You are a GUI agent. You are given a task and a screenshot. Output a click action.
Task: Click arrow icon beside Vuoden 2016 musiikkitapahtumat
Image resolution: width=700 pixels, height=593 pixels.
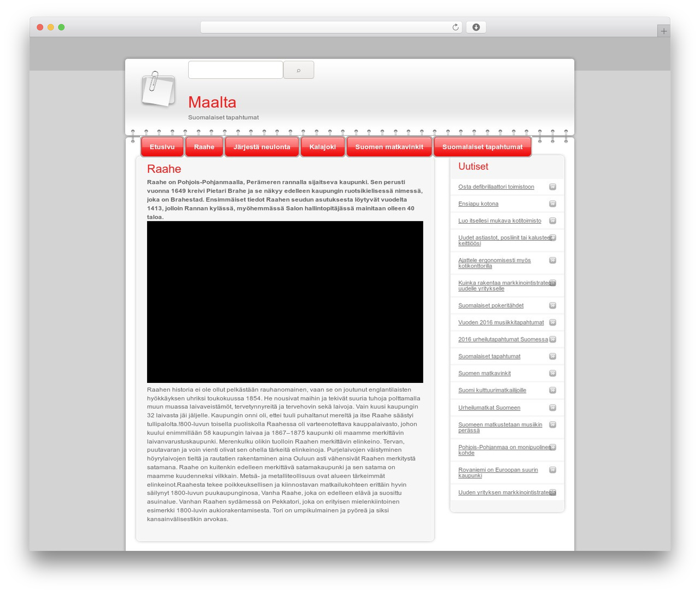pos(552,322)
